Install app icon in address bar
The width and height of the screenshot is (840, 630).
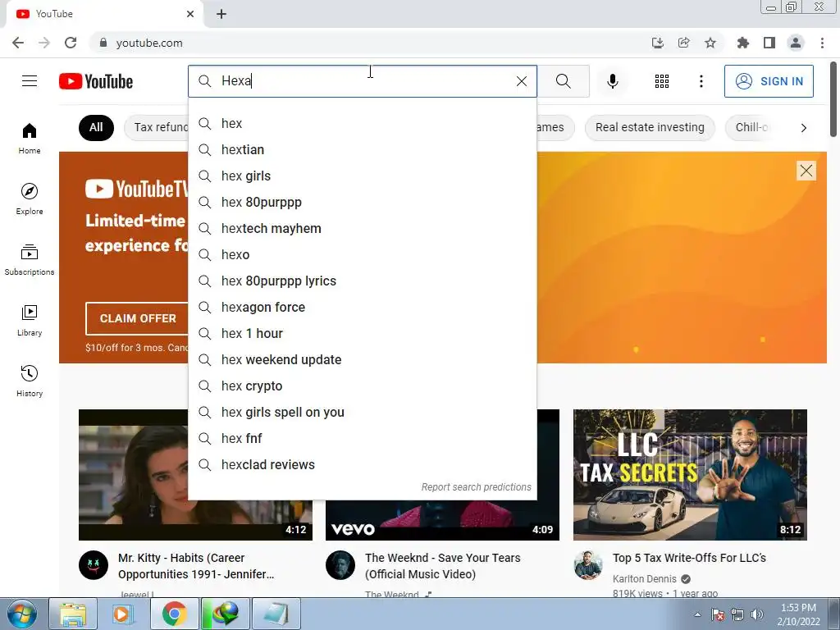coord(657,43)
